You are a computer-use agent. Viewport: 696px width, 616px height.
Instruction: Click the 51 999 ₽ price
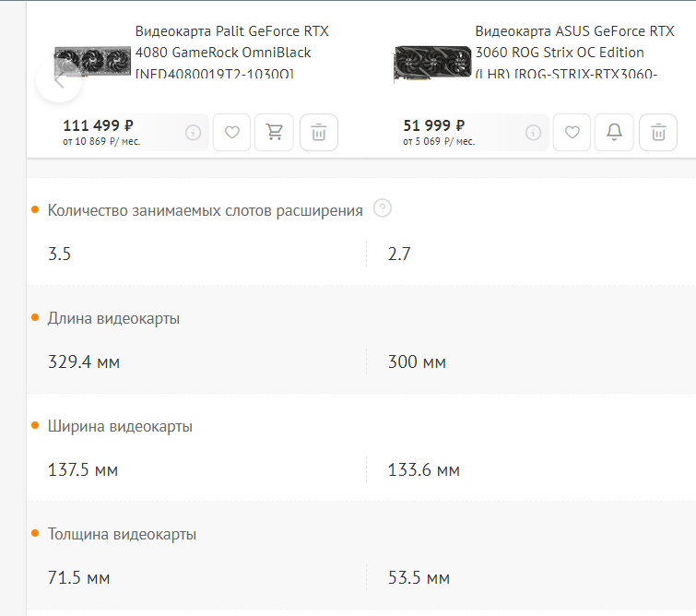434,125
